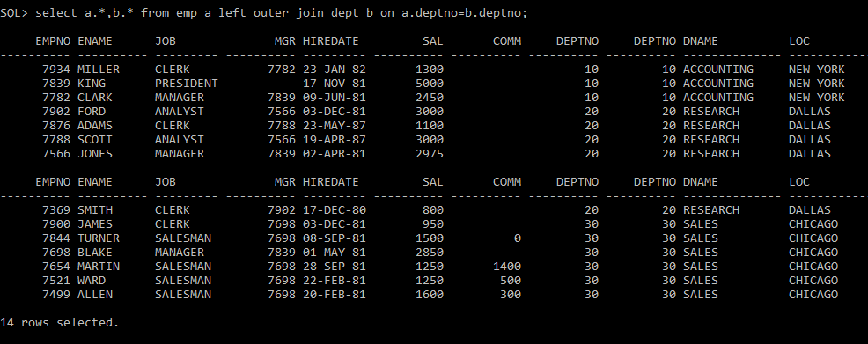Image resolution: width=868 pixels, height=344 pixels.
Task: Select CHICAGO in JAMES's row
Action: [813, 224]
